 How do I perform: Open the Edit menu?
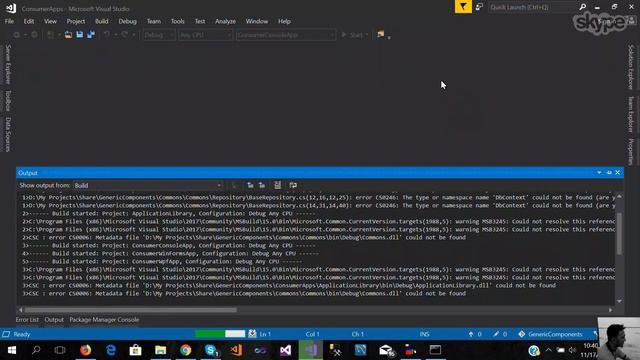click(x=29, y=21)
